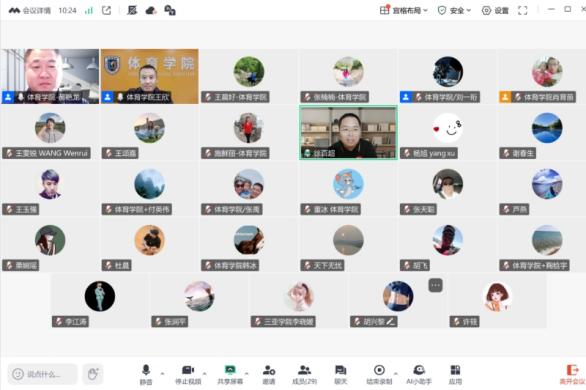Screen dimensions: 586x390
Task: Stop video with the camera button
Action: coord(188,374)
